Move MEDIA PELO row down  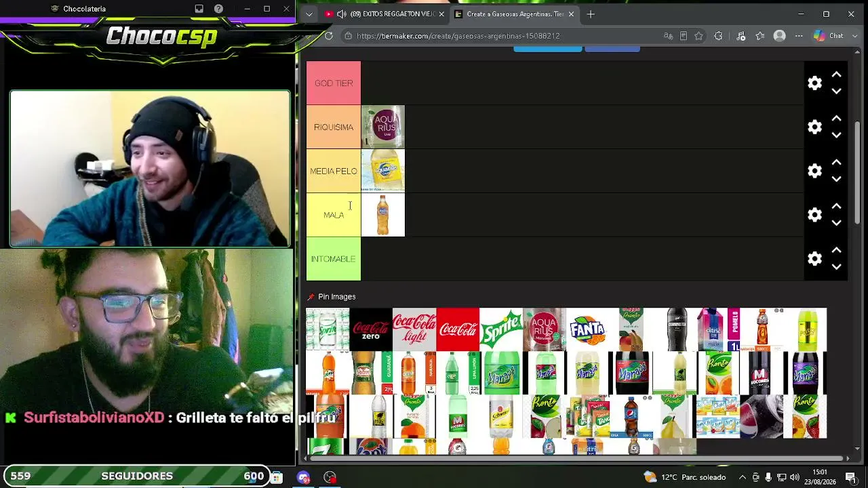pos(836,179)
